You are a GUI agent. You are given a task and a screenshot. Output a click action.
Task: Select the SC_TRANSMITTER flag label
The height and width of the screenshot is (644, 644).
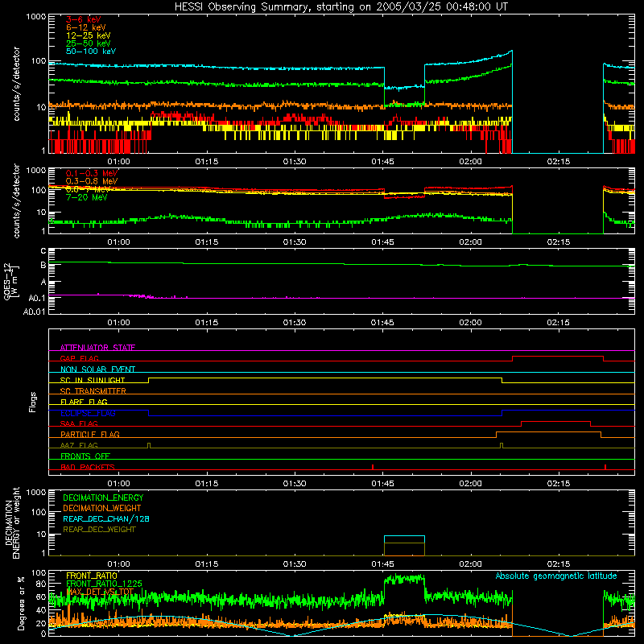pyautogui.click(x=93, y=391)
